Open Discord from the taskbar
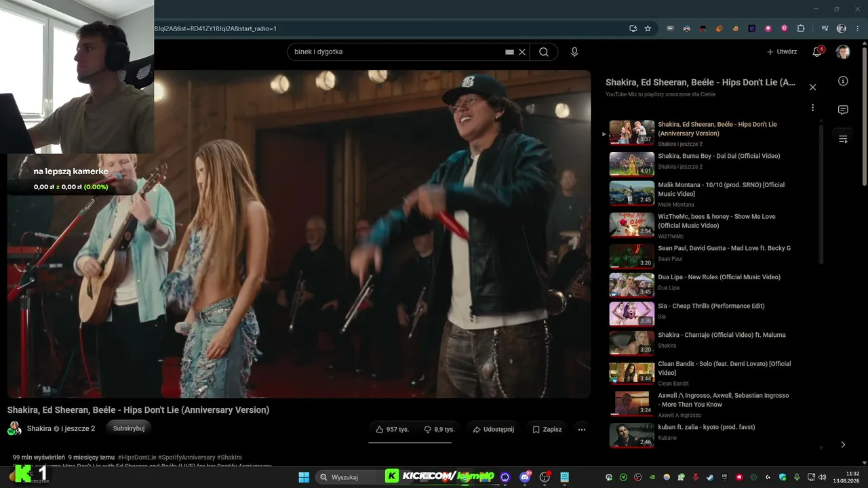 (525, 477)
